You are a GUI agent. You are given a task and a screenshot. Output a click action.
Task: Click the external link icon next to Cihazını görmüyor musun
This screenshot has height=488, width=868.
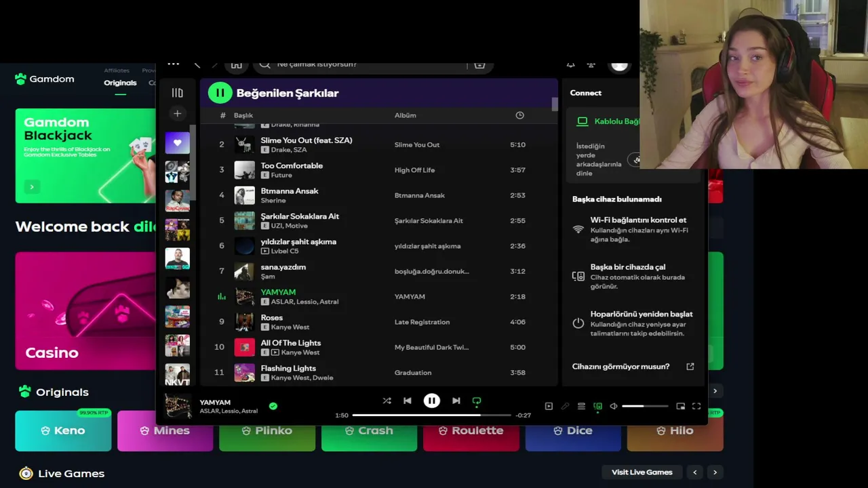pyautogui.click(x=690, y=367)
